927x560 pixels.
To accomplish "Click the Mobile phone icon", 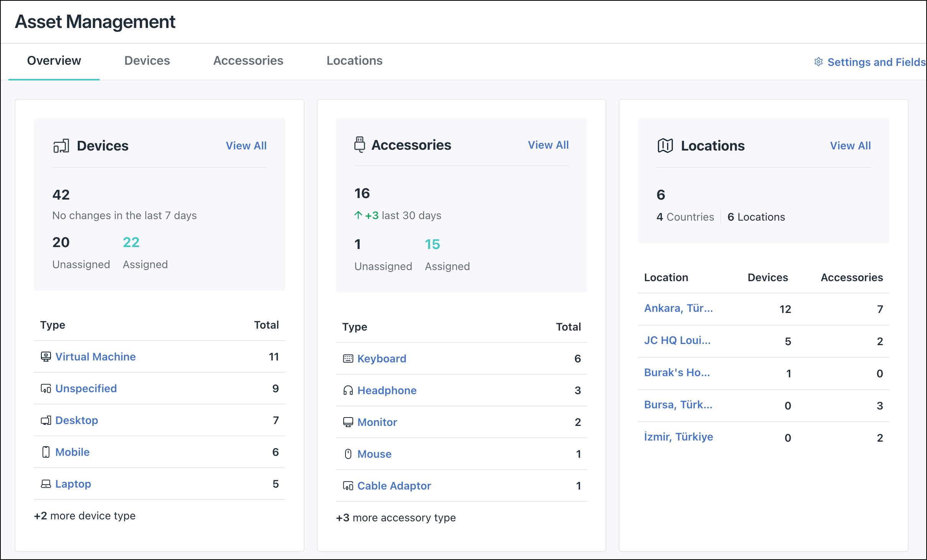I will pyautogui.click(x=46, y=452).
